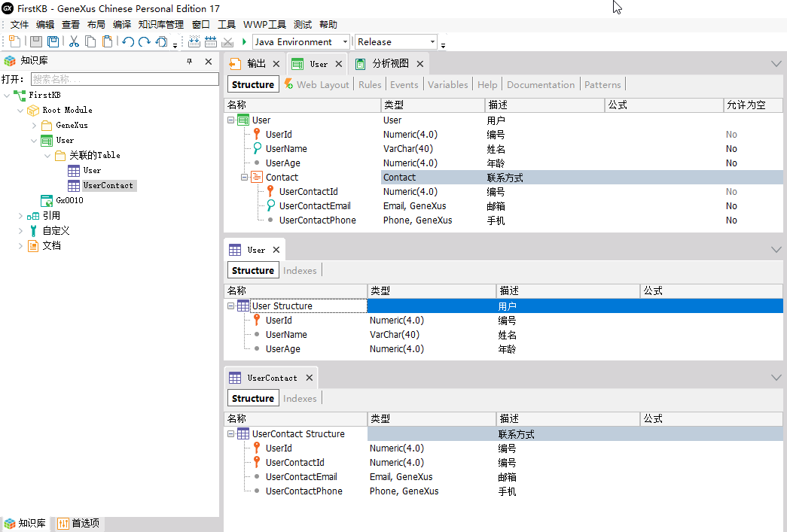Click the Rebuild All toolbar icon
787x532 pixels.
(211, 41)
